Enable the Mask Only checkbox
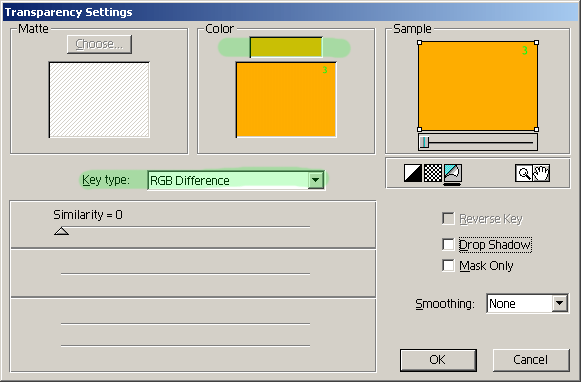This screenshot has height=382, width=581. point(448,265)
